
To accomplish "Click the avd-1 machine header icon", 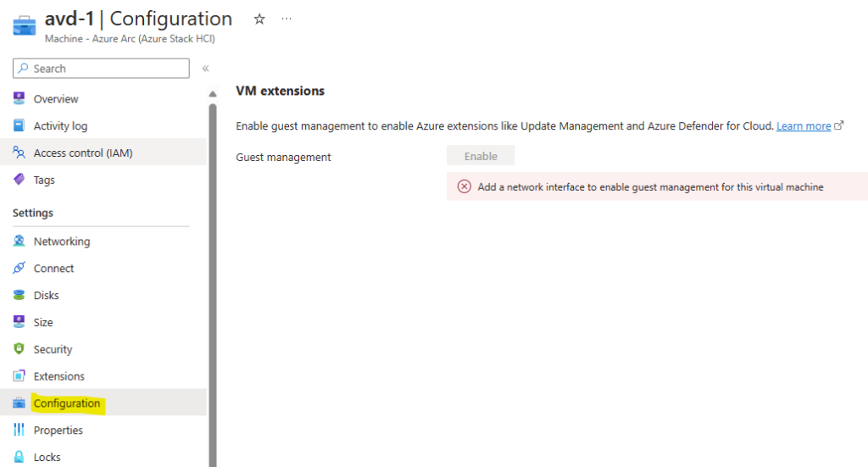I will (25, 25).
